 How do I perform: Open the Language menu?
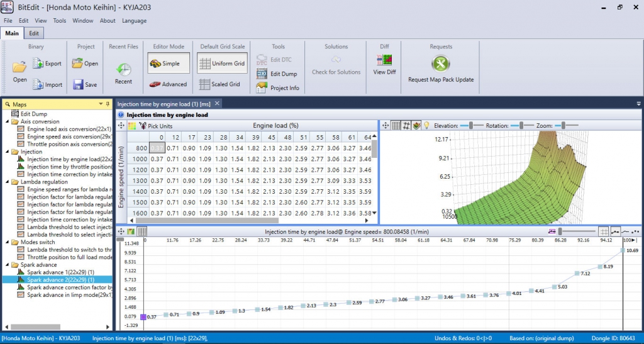coord(134,21)
